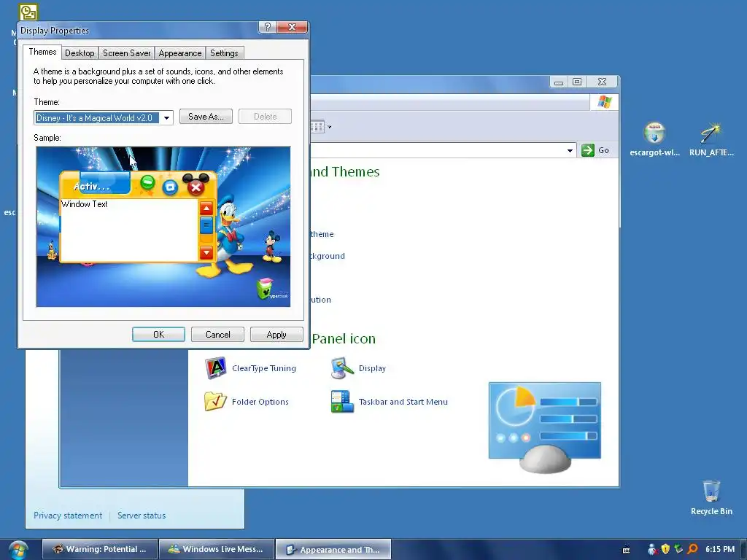Click the orange magnifier tray icon

click(x=692, y=549)
